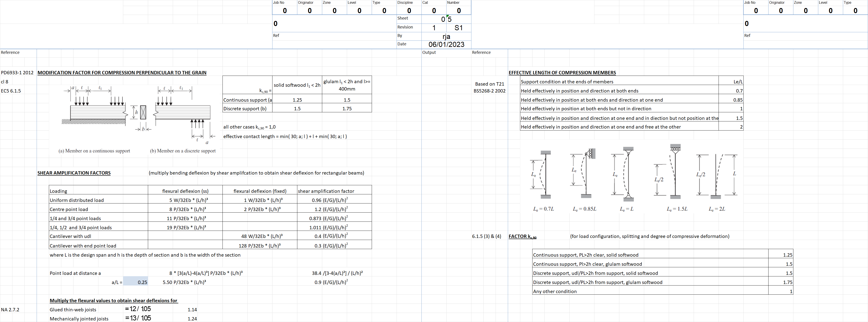Click the 'Glued thin-web joists' label
The height and width of the screenshot is (322, 868).
(73, 310)
